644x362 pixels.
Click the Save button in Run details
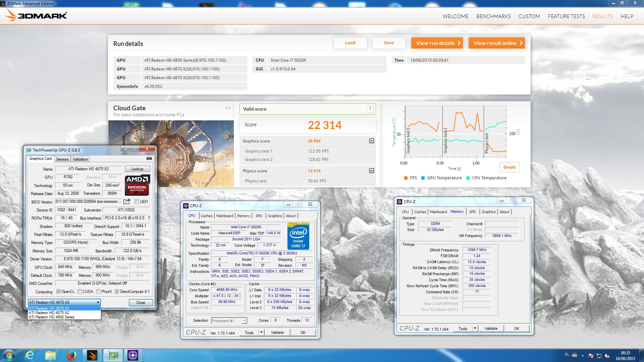pos(389,43)
